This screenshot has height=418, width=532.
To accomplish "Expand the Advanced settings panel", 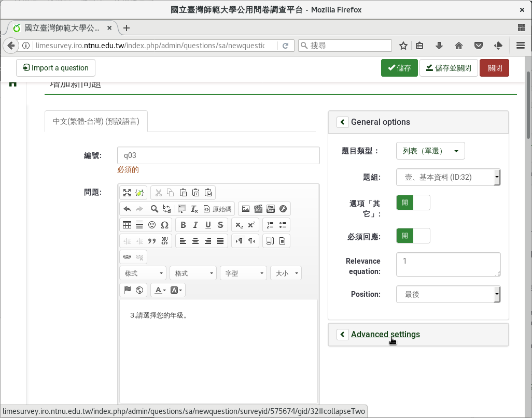I will 385,334.
